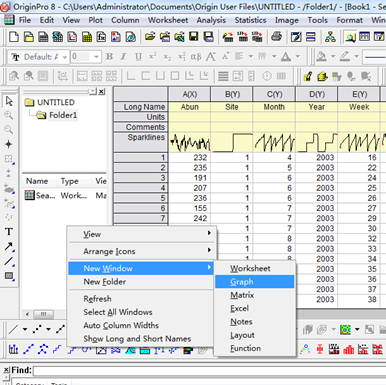Click cell with value 232
The image size is (386, 385).
190,157
